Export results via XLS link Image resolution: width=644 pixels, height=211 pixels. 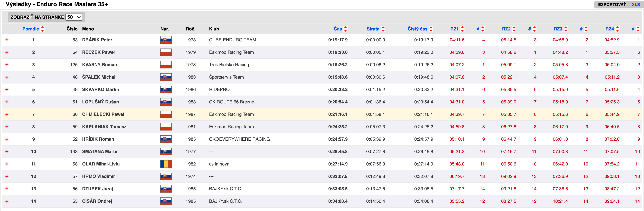tap(636, 5)
